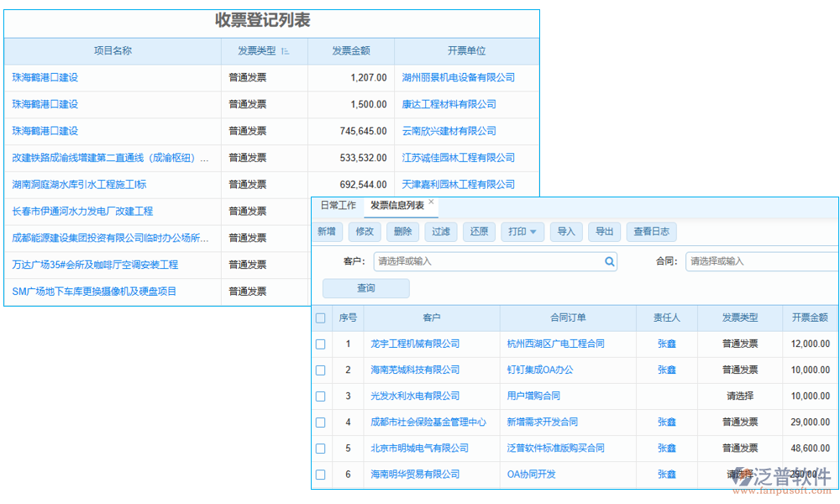
Task: Check the row for 龙宇工程机械有限公司
Action: point(320,344)
